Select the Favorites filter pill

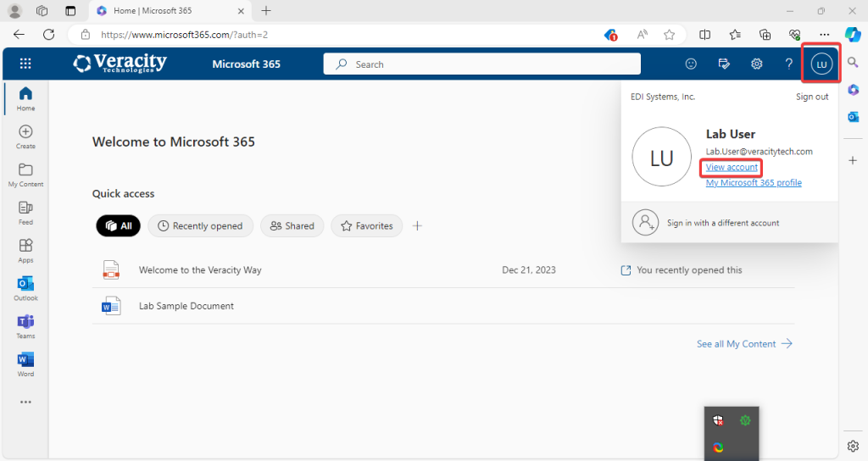coord(367,226)
